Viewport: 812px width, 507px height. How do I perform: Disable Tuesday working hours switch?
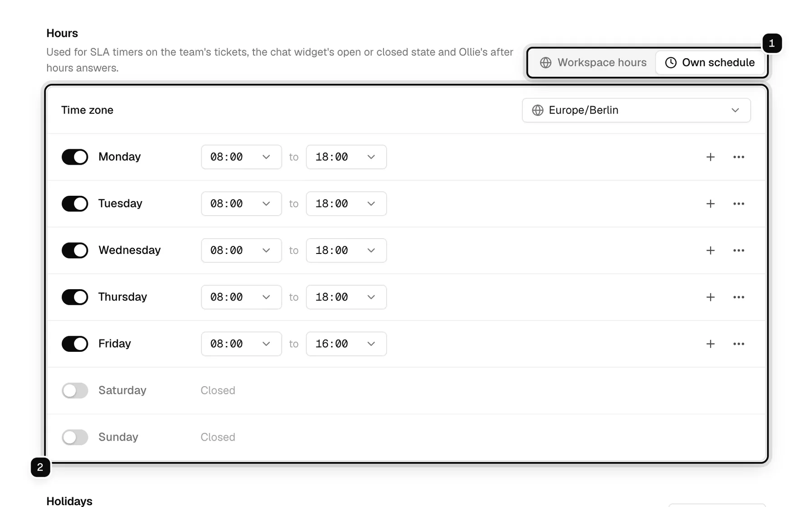pos(75,204)
